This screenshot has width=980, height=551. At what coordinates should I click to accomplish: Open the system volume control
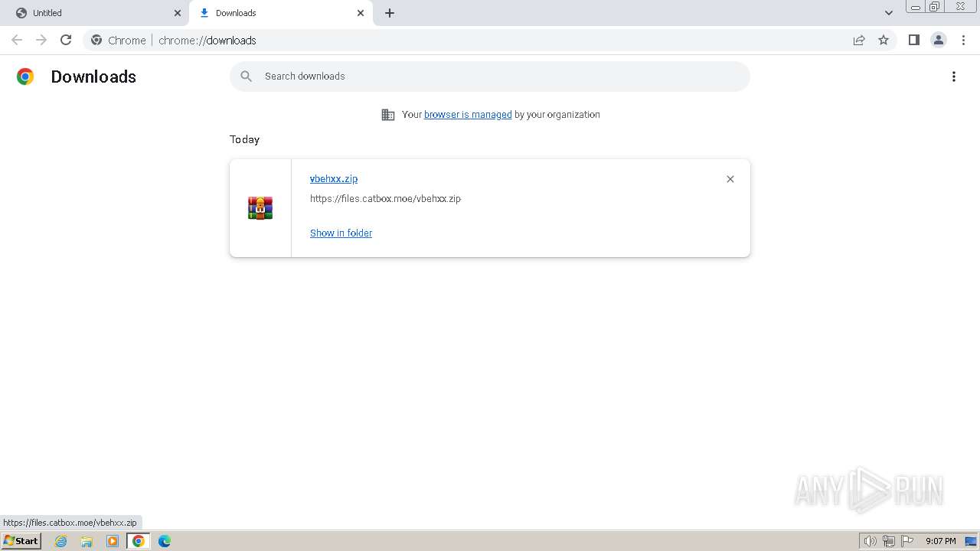(870, 541)
